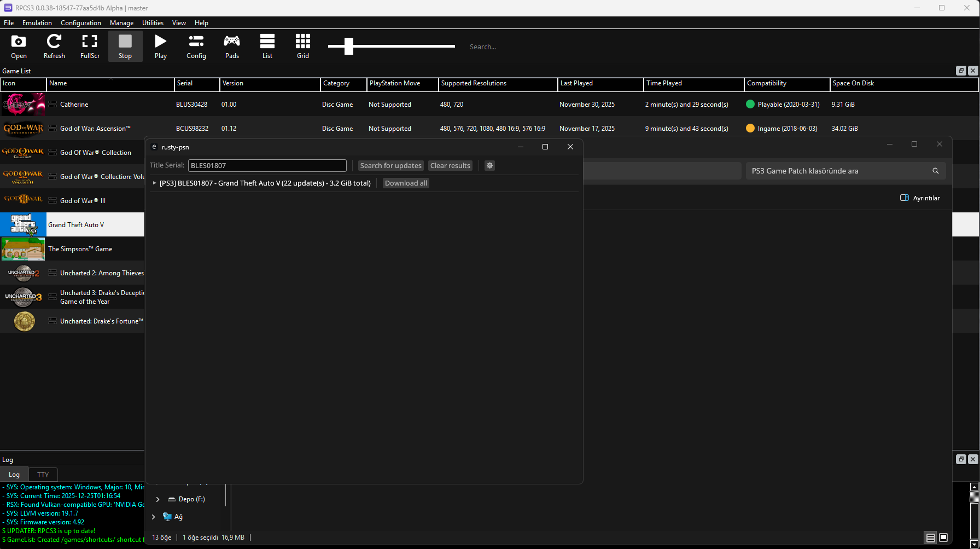980x549 pixels.
Task: Toggle the Ayrıntılar details pane in Explorer
Action: tap(920, 198)
